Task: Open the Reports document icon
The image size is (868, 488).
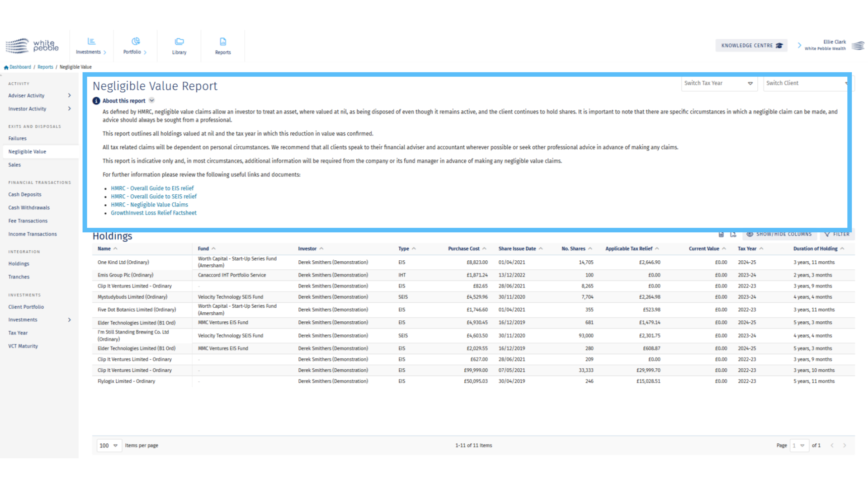Action: tap(223, 42)
